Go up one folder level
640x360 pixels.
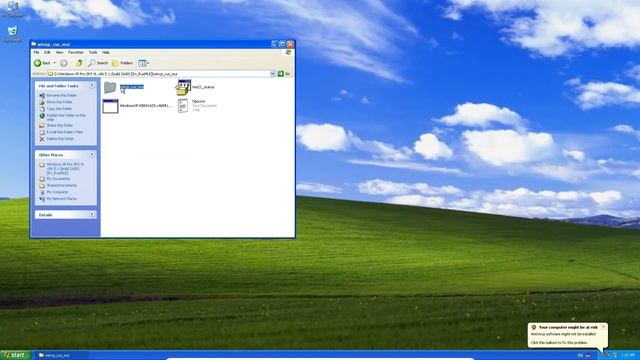click(x=79, y=63)
